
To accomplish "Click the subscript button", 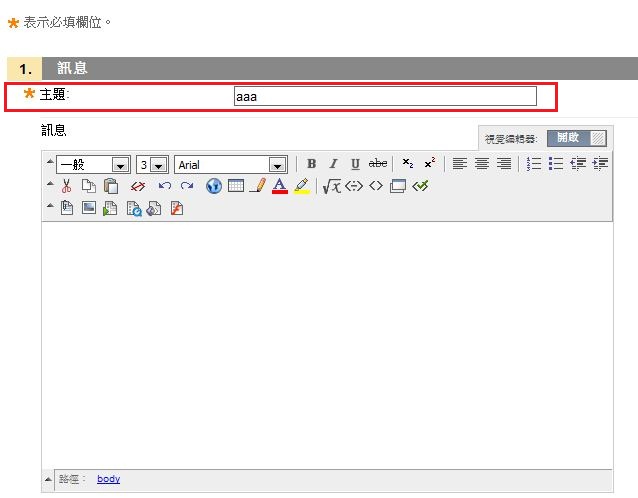I will [x=408, y=164].
